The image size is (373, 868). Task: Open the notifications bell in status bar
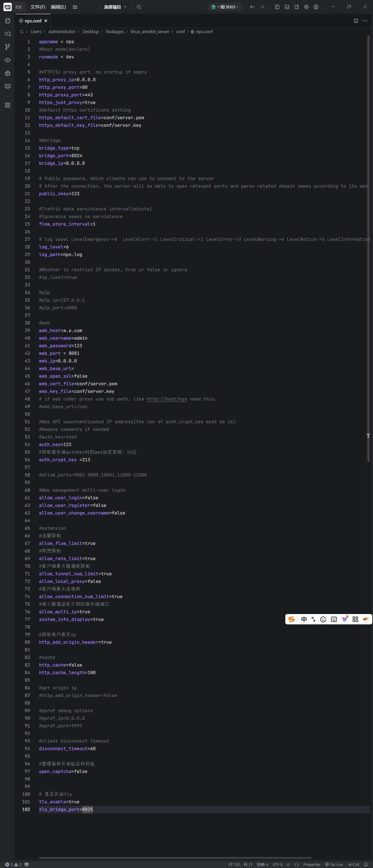pos(366,865)
